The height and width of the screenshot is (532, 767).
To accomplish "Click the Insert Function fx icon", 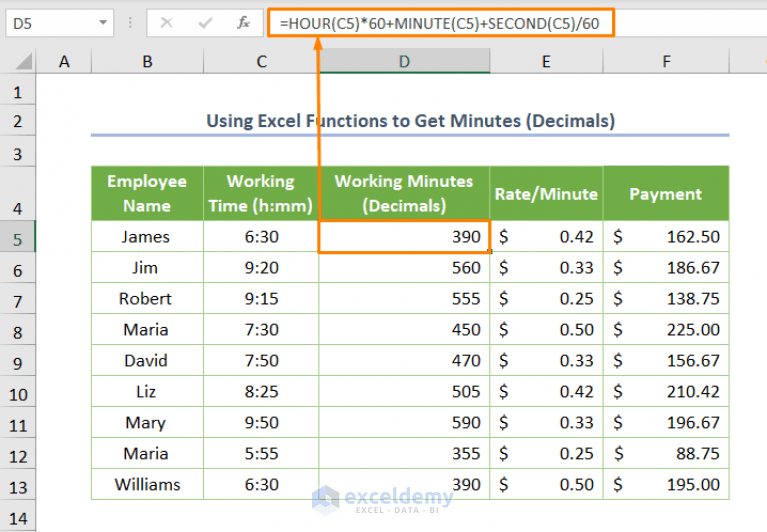I will click(x=243, y=22).
